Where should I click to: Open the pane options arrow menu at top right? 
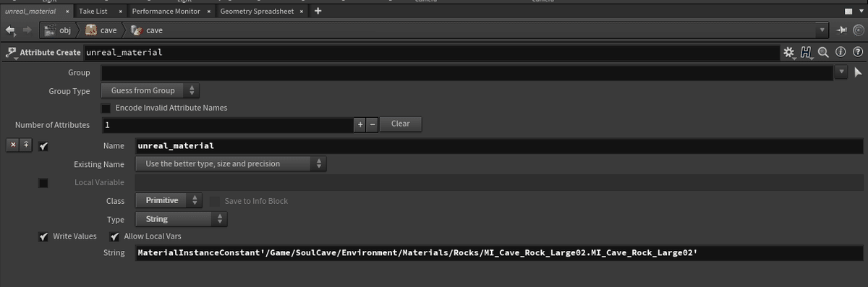[862, 12]
